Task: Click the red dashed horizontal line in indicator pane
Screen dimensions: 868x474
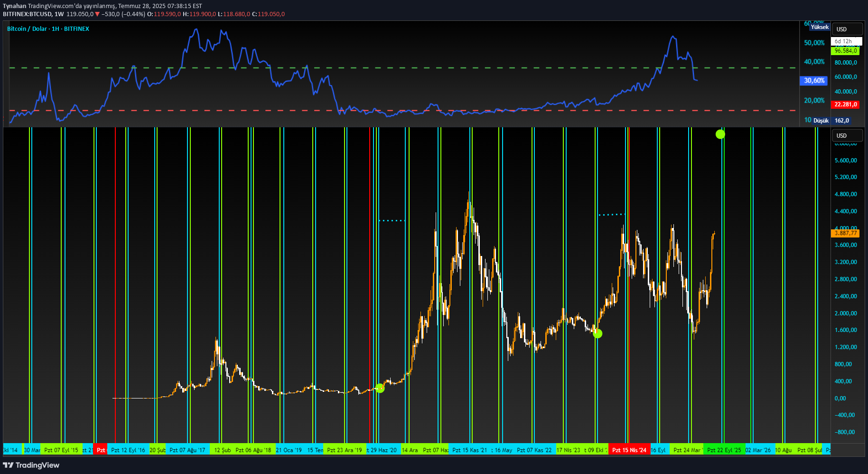Action: click(402, 110)
